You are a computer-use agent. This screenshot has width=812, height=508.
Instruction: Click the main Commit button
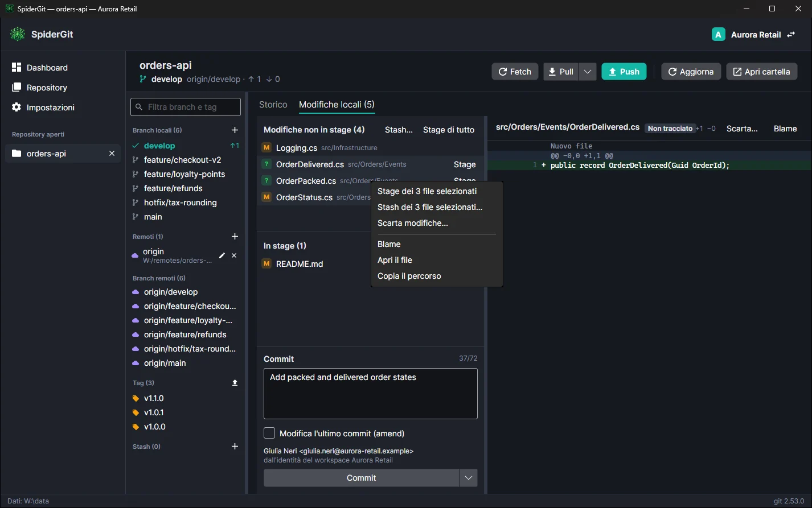(x=361, y=478)
